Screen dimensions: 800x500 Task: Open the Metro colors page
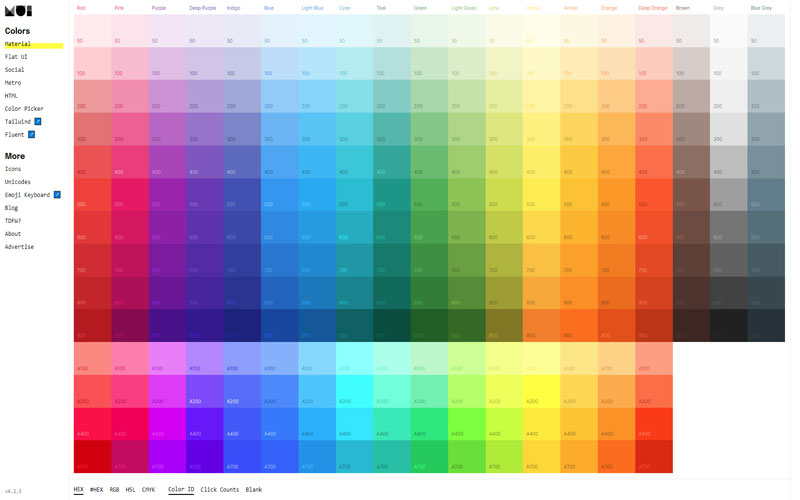pyautogui.click(x=13, y=83)
